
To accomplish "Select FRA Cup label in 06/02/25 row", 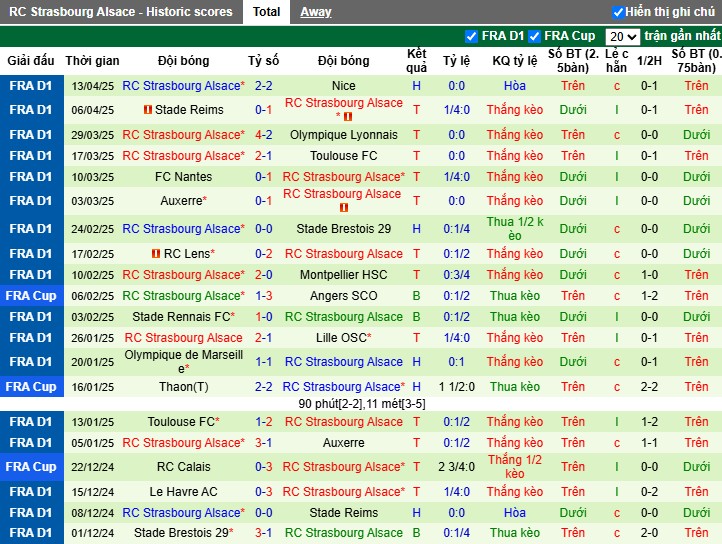I will pyautogui.click(x=31, y=296).
